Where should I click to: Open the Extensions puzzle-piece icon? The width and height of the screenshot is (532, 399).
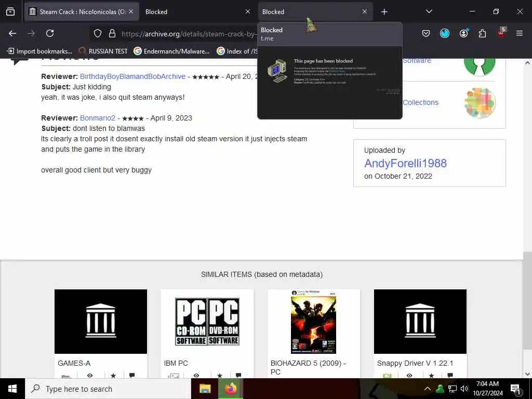[482, 33]
